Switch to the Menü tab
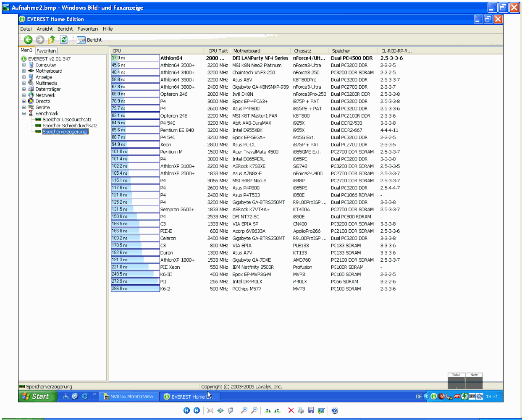Screen dimensions: 522x420 [x=26, y=50]
